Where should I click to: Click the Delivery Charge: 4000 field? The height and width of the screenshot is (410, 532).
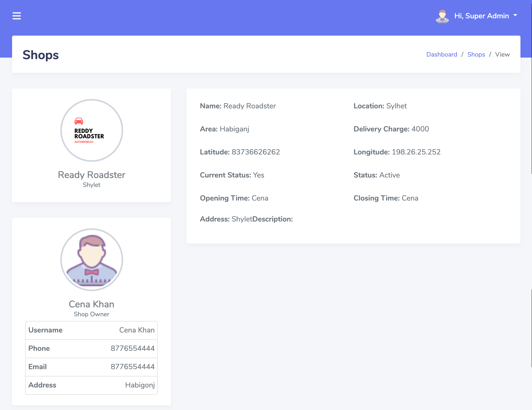pyautogui.click(x=391, y=129)
